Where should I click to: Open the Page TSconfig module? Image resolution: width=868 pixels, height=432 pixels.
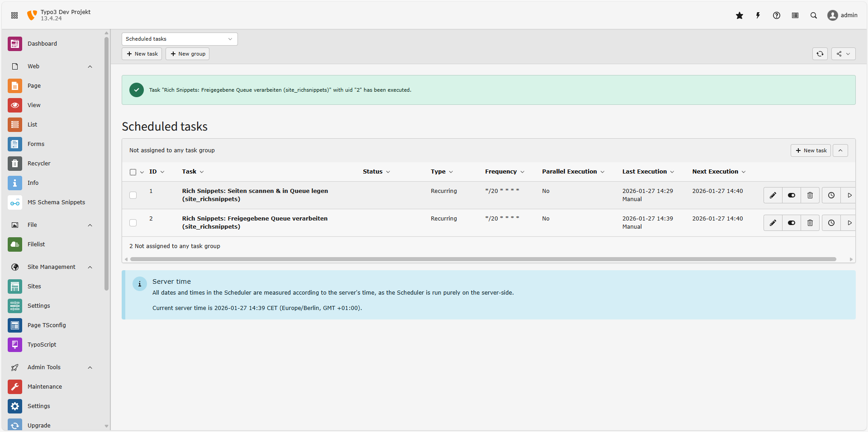click(47, 325)
